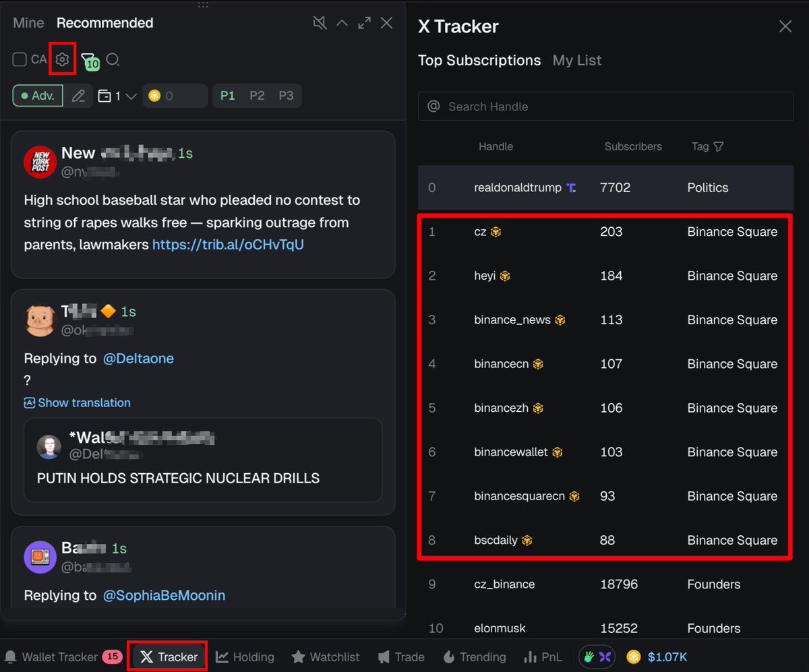This screenshot has width=809, height=672.
Task: Click the Handle column header
Action: [x=496, y=146]
